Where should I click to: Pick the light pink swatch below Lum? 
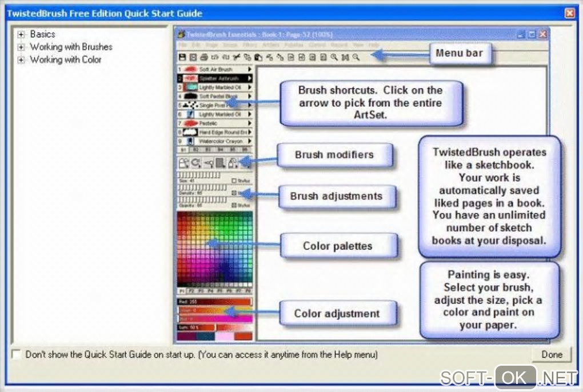(x=224, y=336)
